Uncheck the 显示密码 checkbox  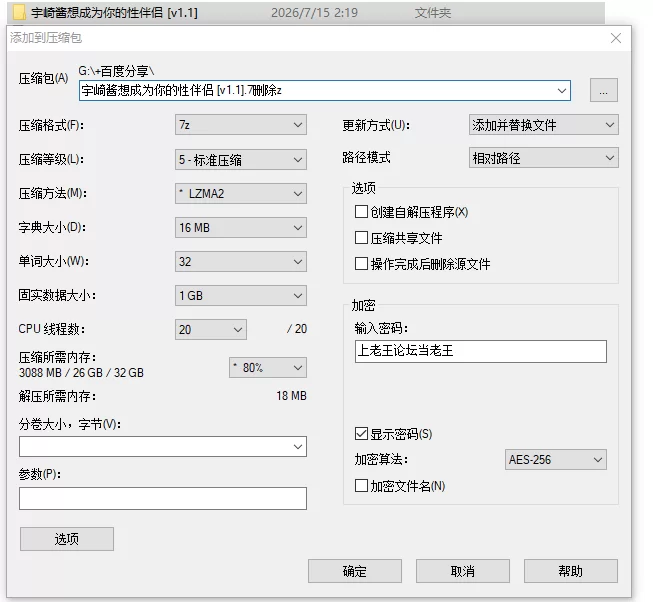[361, 434]
